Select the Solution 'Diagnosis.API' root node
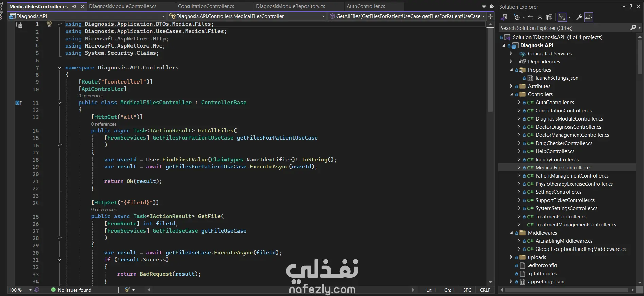The width and height of the screenshot is (644, 296). [x=557, y=37]
